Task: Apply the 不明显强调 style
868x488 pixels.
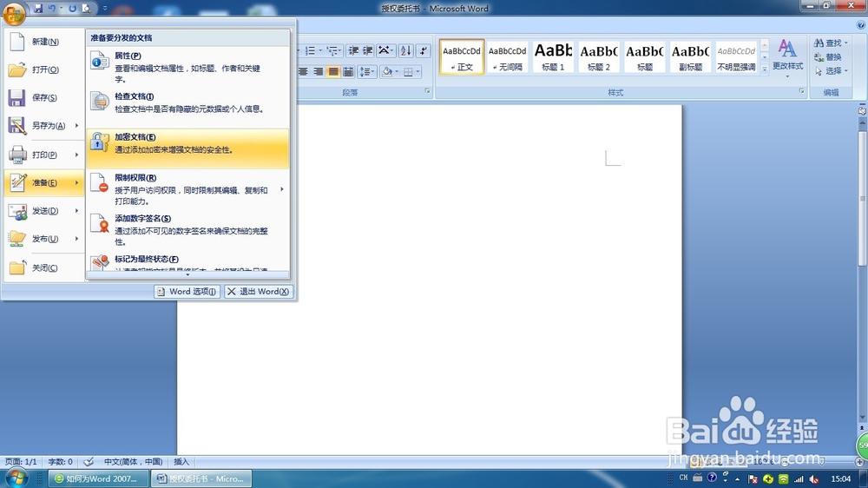Action: coord(736,57)
